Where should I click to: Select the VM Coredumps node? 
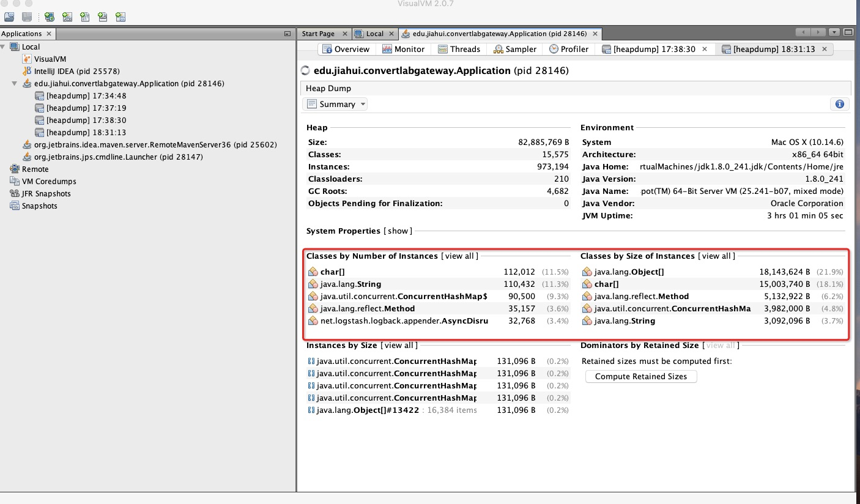[49, 181]
